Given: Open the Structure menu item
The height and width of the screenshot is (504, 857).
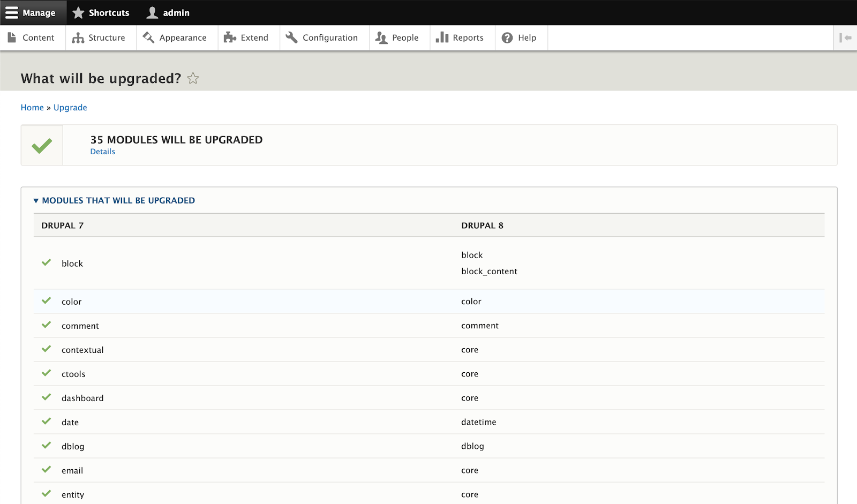Looking at the screenshot, I should pos(101,38).
